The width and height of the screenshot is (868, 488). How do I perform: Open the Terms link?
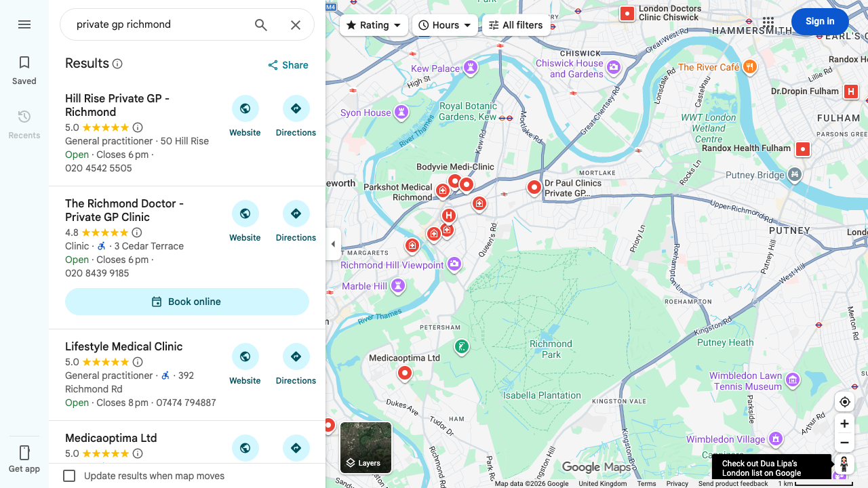646,483
